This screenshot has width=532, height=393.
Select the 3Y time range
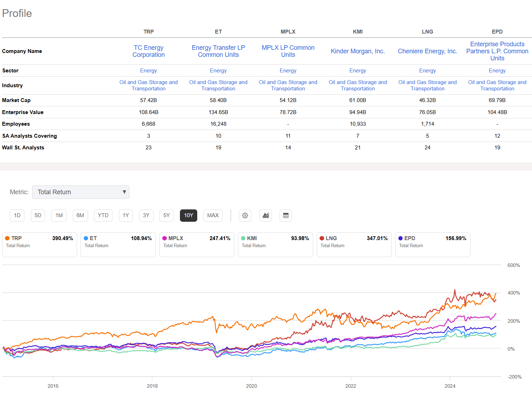point(146,215)
